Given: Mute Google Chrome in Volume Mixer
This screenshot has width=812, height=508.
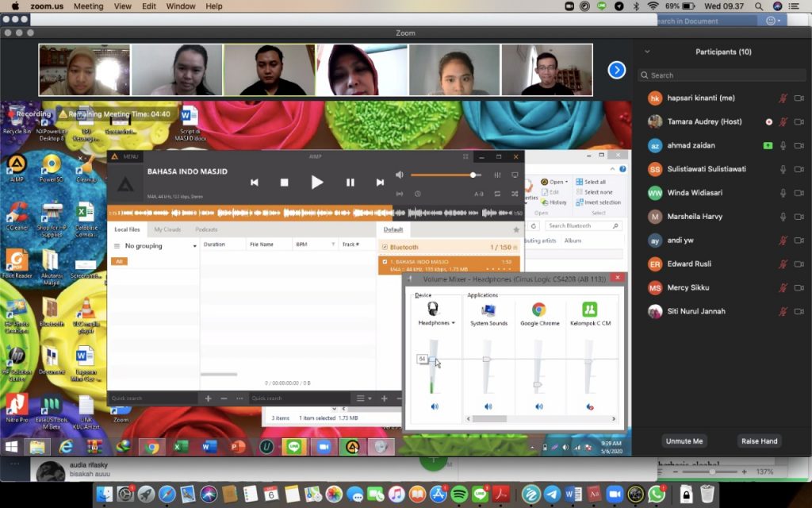Looking at the screenshot, I should (539, 406).
